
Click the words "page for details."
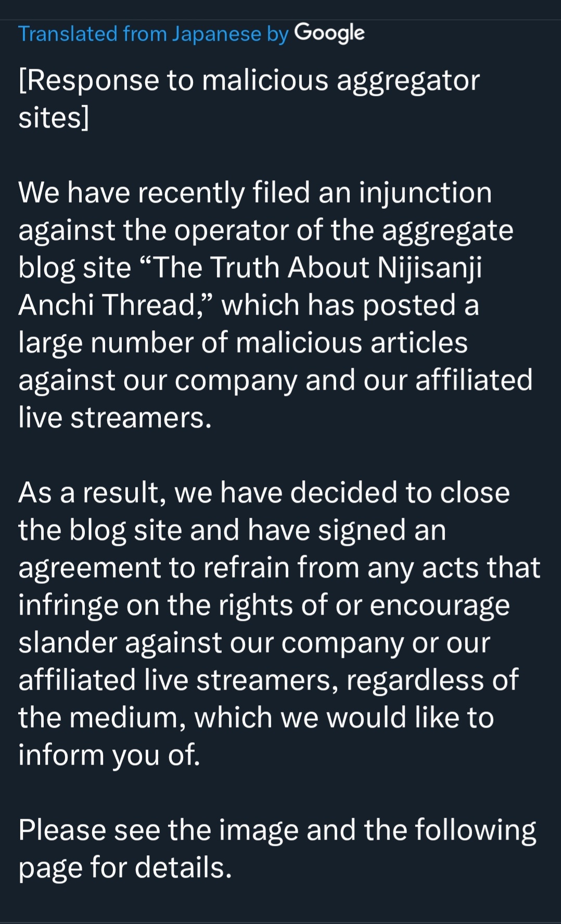click(x=125, y=868)
